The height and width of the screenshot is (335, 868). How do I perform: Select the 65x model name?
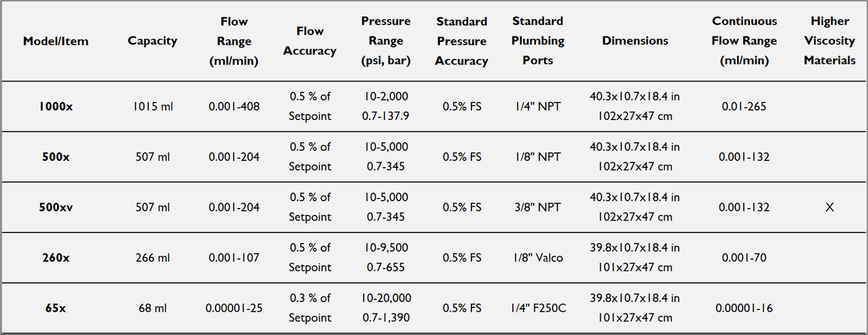click(56, 308)
